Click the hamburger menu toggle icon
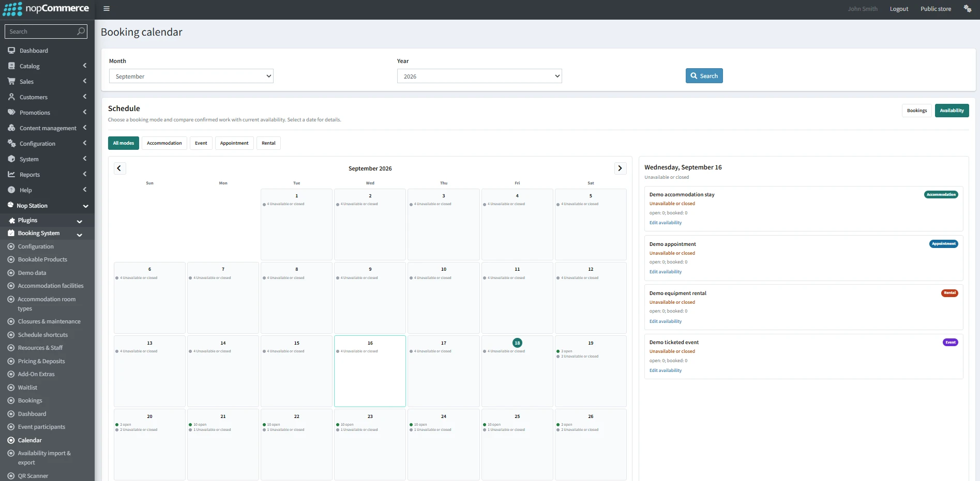 107,9
